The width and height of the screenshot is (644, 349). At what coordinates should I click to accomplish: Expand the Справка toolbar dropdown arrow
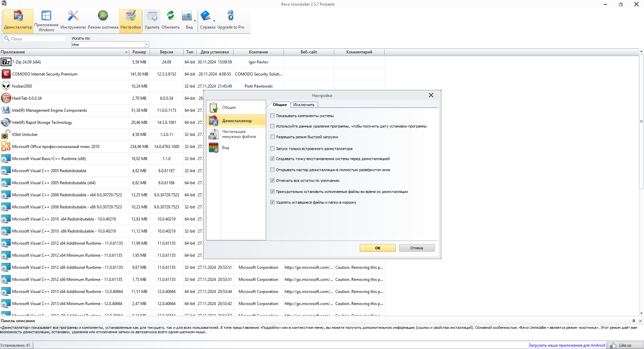[214, 21]
